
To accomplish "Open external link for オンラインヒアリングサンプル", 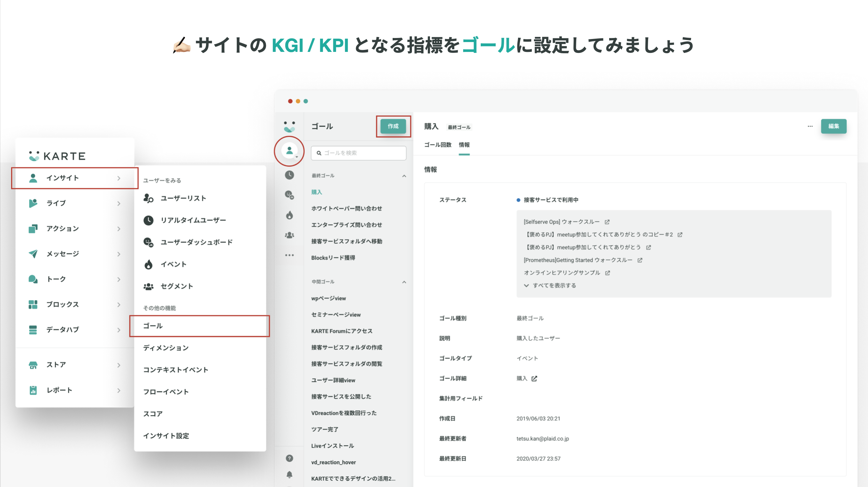I will tap(607, 273).
